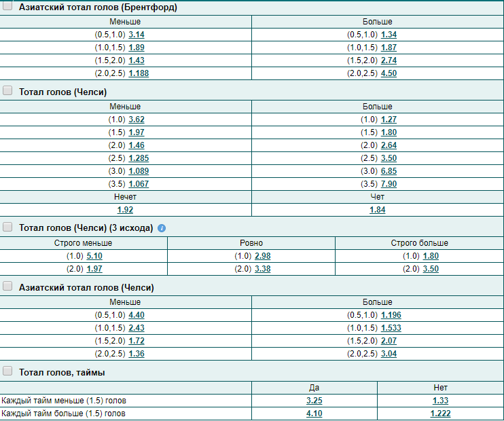Pick Челси total Меньше (1.5) odds 1.97
504x421 pixels.
click(x=137, y=132)
